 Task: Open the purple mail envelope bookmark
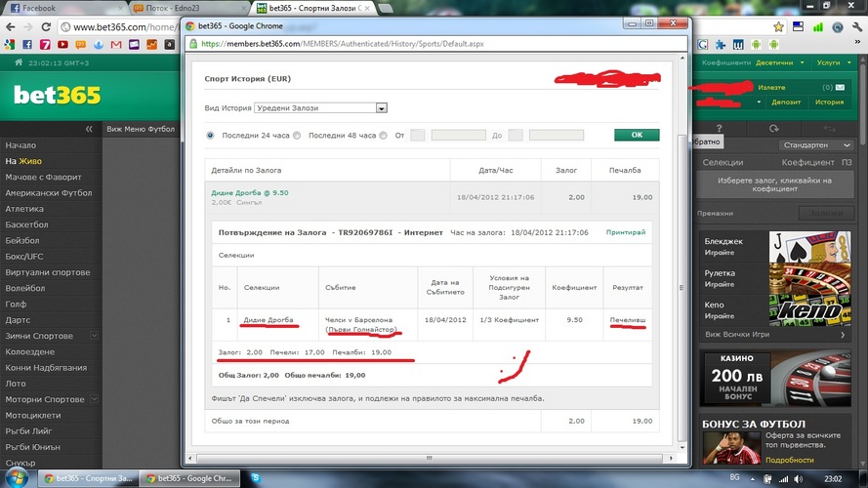pos(134,45)
